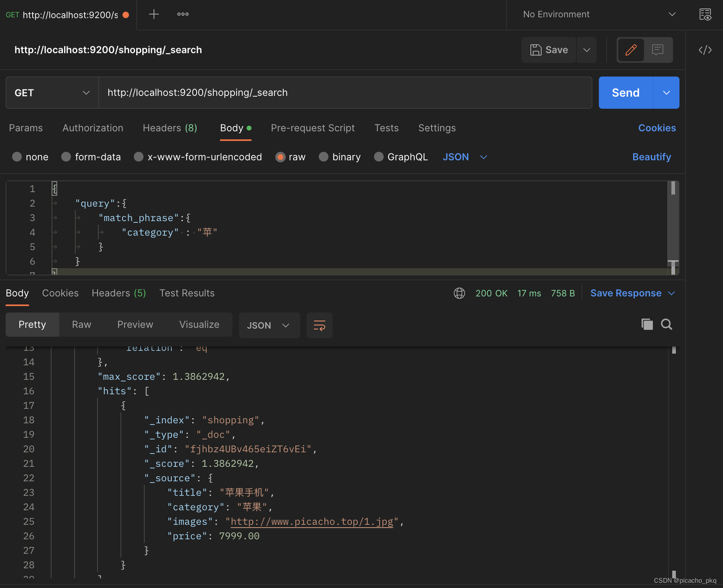Copy response body with copy icon
Image resolution: width=723 pixels, height=588 pixels.
coord(647,324)
